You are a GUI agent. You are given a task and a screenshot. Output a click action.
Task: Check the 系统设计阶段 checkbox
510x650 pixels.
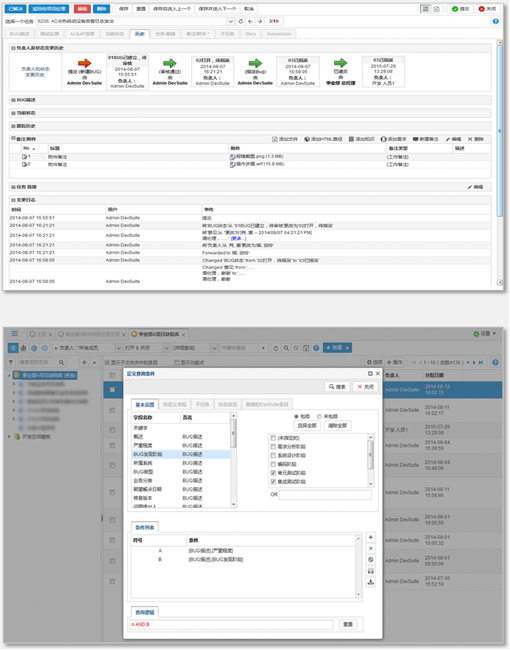coord(273,456)
